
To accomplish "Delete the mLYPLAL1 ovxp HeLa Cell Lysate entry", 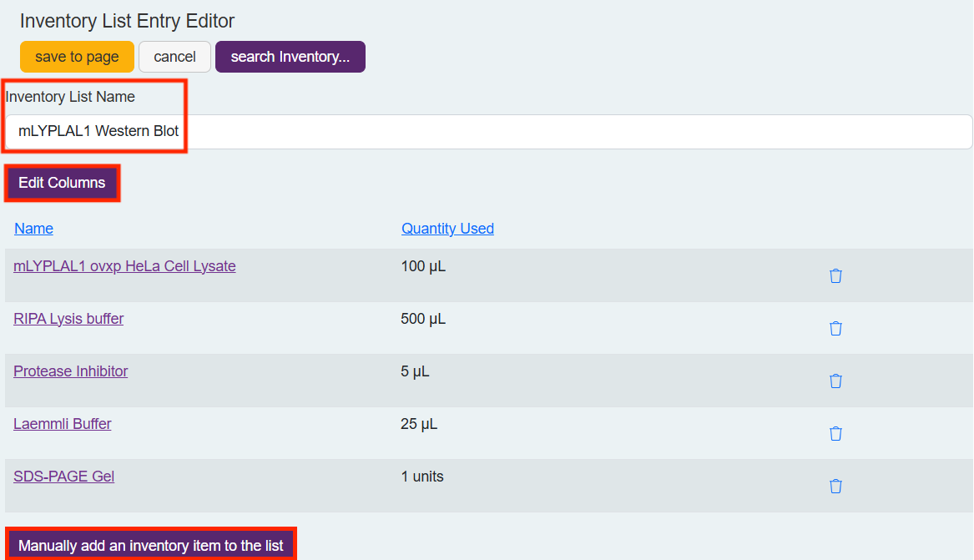I will pyautogui.click(x=835, y=275).
